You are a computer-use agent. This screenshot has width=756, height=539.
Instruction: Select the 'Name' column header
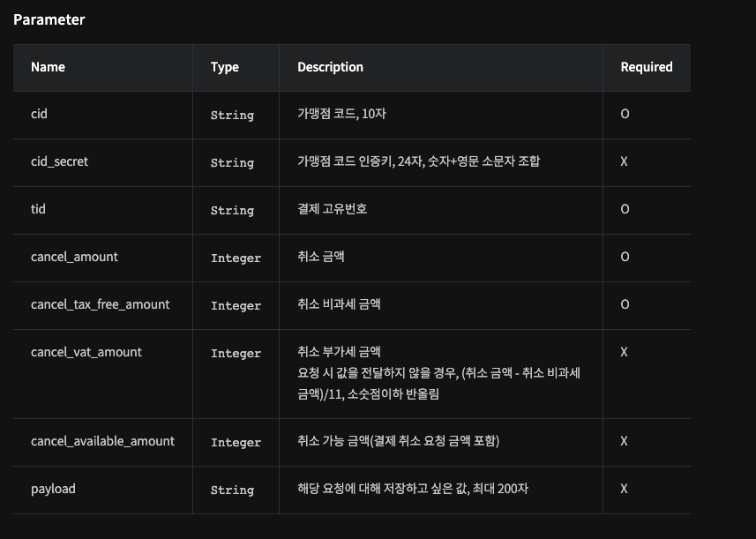click(48, 67)
